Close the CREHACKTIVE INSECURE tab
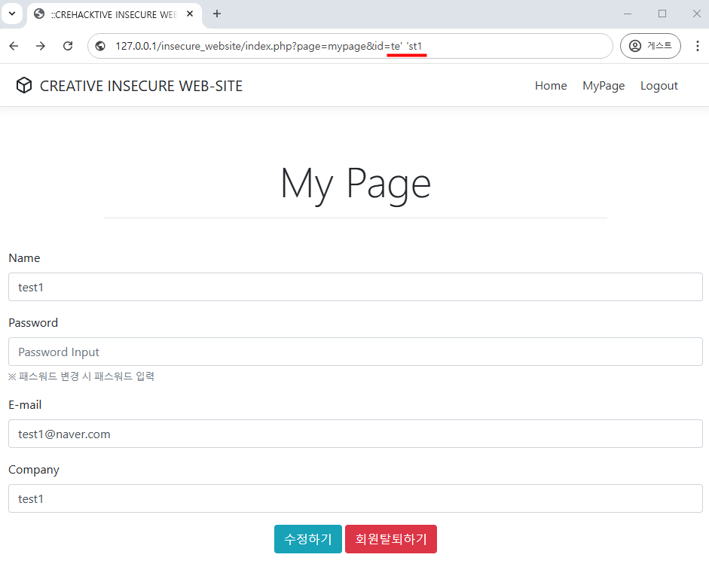The width and height of the screenshot is (709, 588). pos(190,14)
